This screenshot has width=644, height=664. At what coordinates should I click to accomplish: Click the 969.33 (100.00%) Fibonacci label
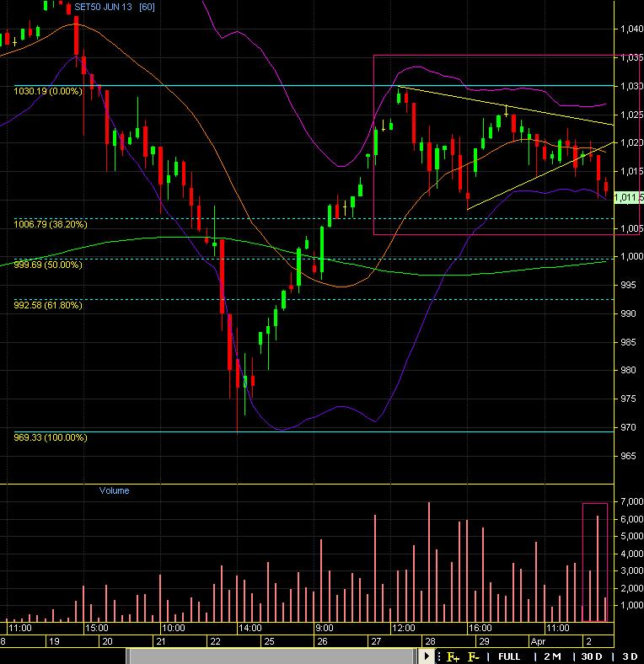51,437
